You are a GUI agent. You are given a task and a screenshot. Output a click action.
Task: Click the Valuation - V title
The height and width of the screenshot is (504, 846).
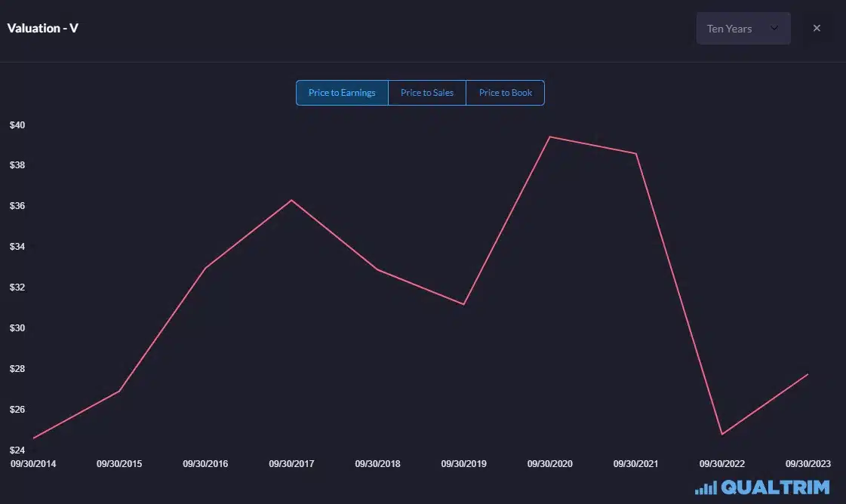[x=43, y=29]
